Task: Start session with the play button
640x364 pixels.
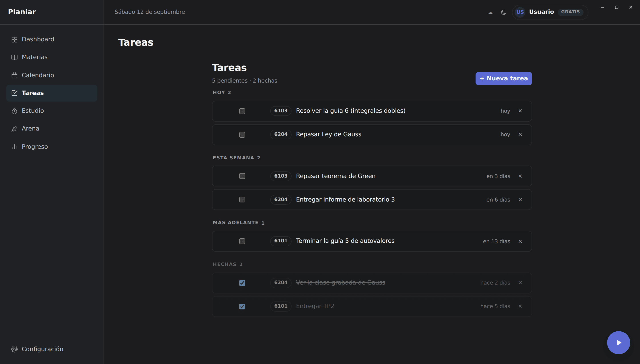Action: click(x=618, y=342)
